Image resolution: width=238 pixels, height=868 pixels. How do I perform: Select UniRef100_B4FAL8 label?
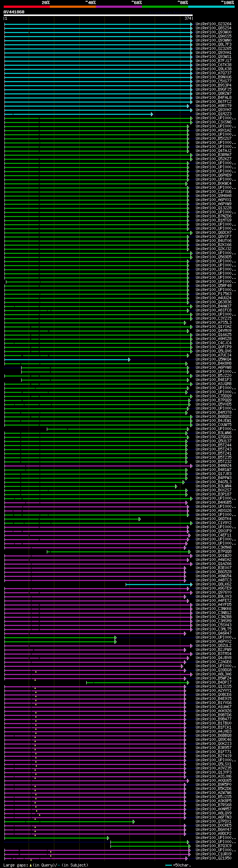pos(213,97)
